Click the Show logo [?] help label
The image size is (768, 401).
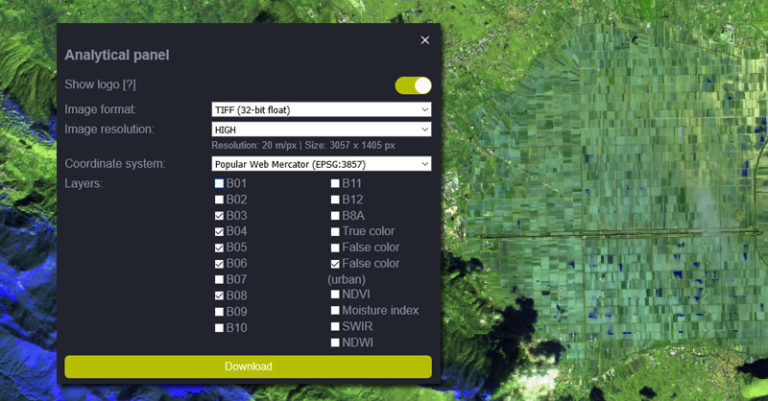tap(100, 84)
